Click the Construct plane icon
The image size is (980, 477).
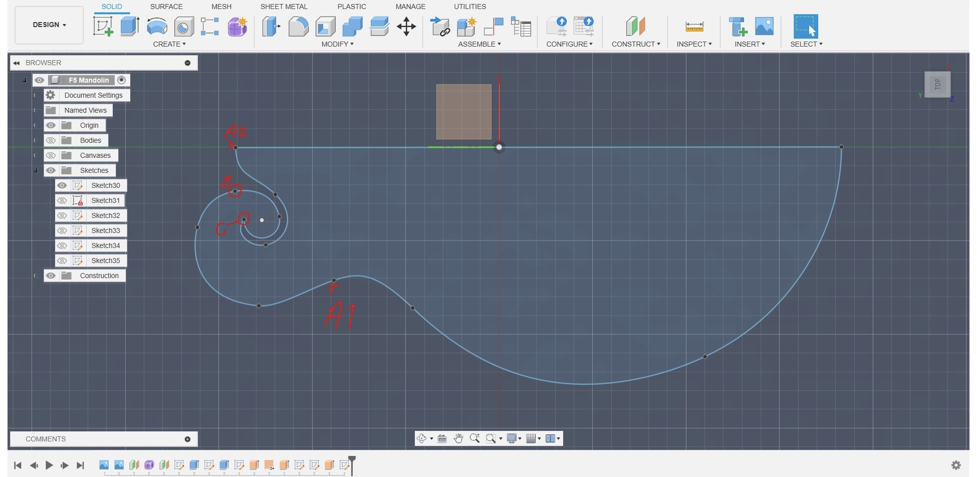(x=635, y=26)
